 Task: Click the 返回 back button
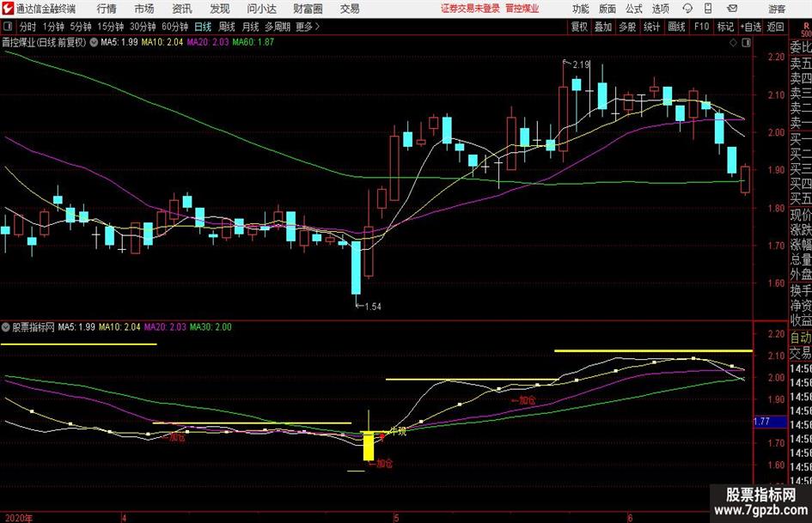click(775, 27)
